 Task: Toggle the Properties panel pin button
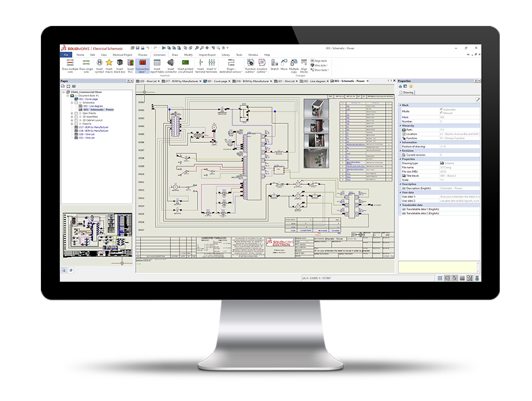(476, 81)
